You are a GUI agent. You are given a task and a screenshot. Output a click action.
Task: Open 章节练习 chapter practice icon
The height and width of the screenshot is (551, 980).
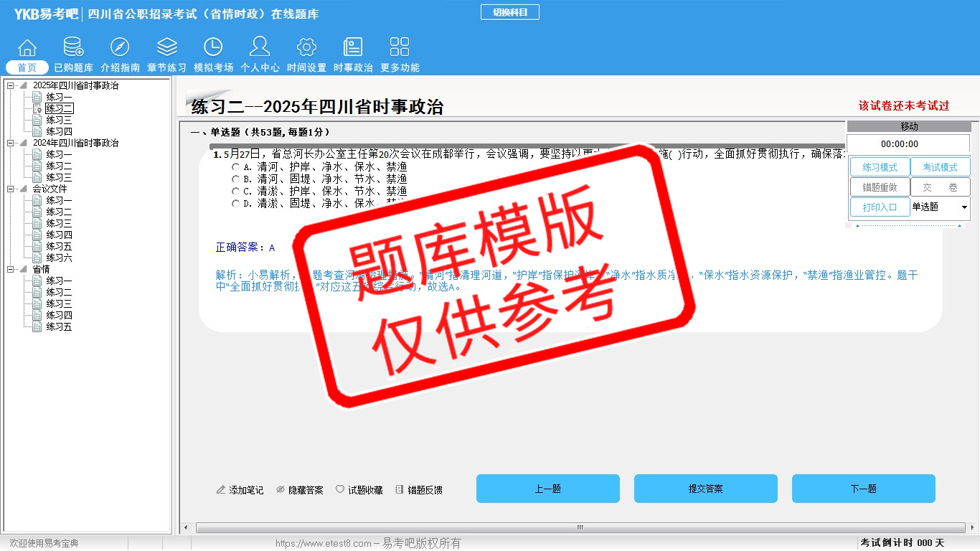(x=166, y=48)
